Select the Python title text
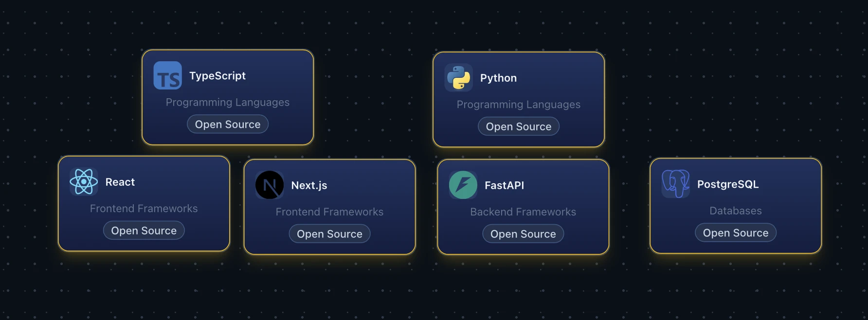 [x=498, y=78]
